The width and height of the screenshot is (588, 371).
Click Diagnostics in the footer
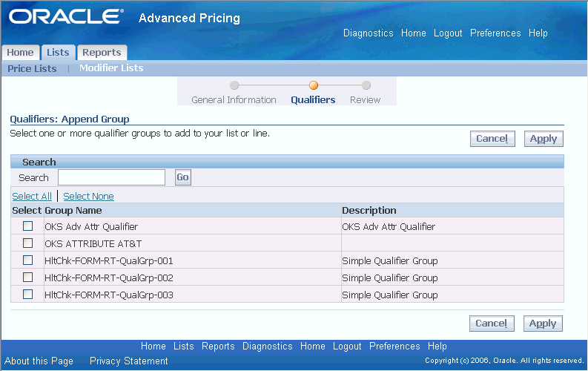point(268,346)
